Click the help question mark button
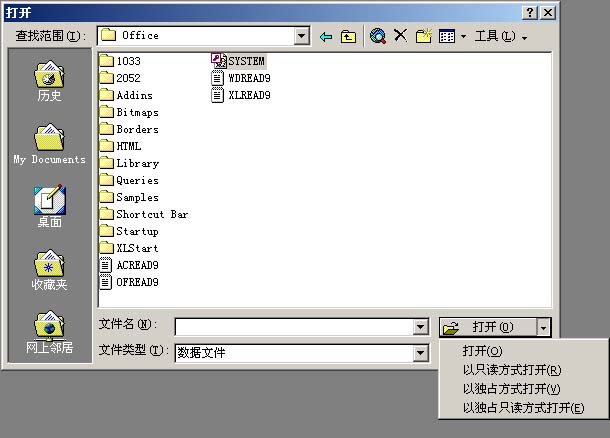Image resolution: width=610 pixels, height=438 pixels. 529,13
